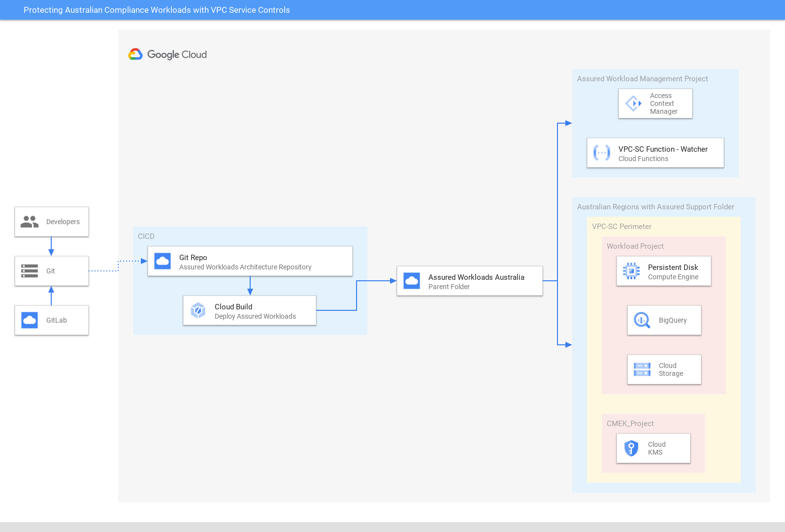Screen dimensions: 785x532
Task: Click the Cloud KMS shield key icon
Action: 631,448
